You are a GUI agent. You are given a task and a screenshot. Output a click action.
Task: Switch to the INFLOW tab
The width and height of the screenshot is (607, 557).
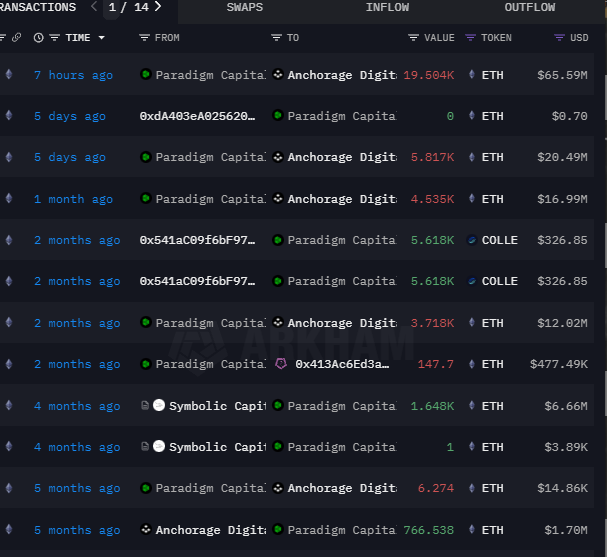pos(387,7)
